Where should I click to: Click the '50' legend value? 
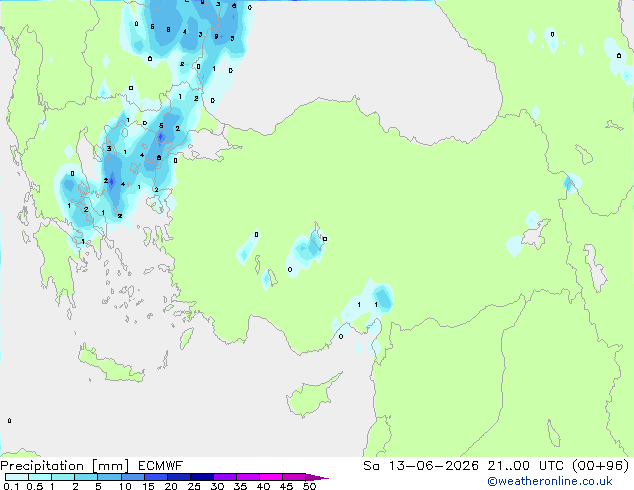309,486
